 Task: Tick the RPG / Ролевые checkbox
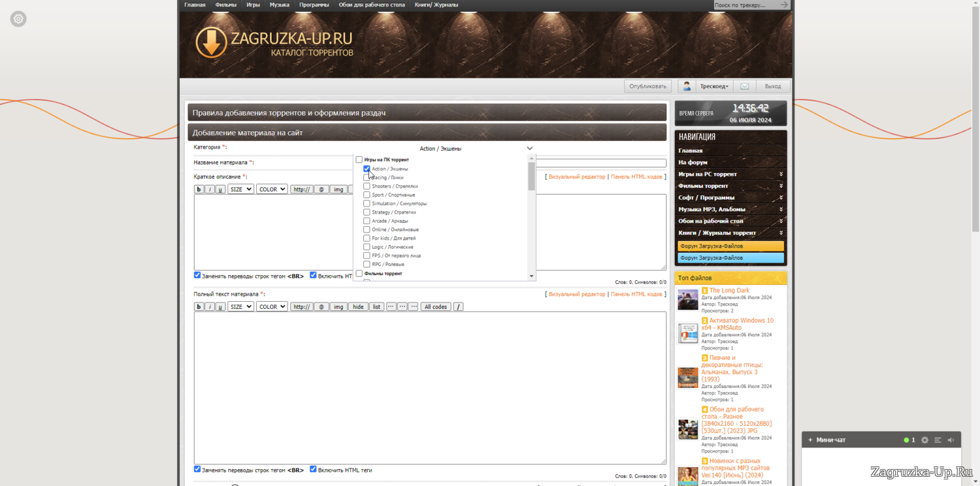click(367, 265)
